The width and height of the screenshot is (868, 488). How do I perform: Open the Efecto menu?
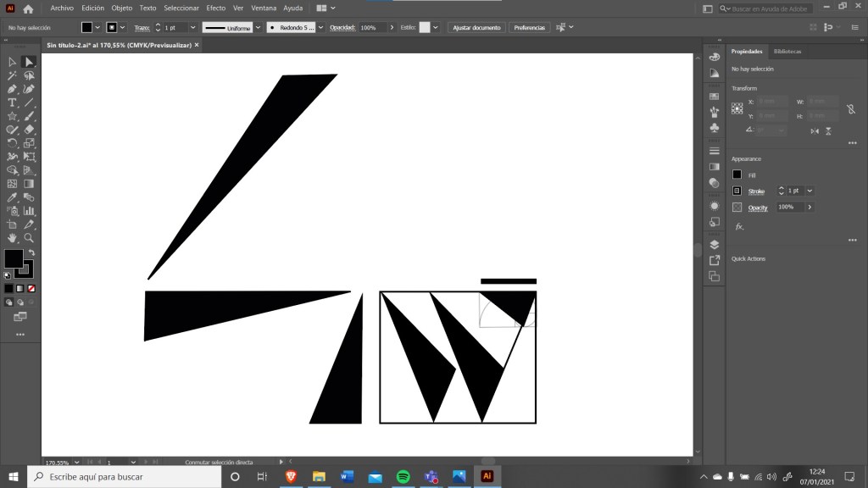tap(216, 8)
